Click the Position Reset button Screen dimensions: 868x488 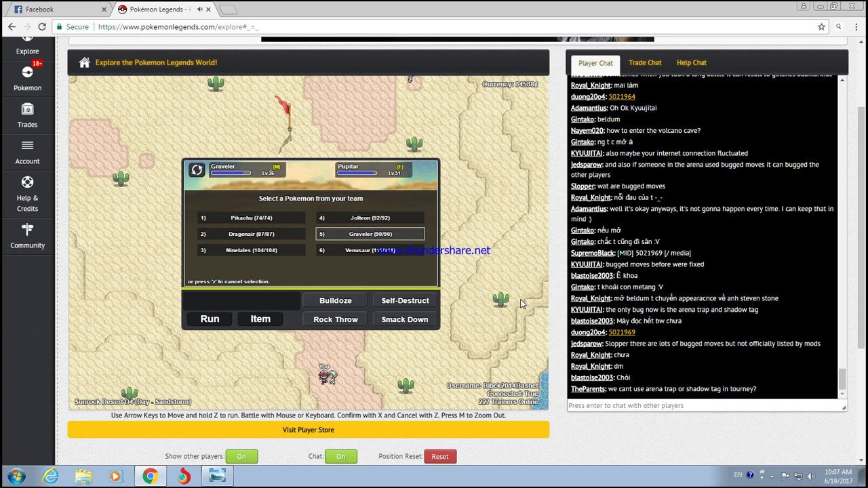tap(440, 457)
